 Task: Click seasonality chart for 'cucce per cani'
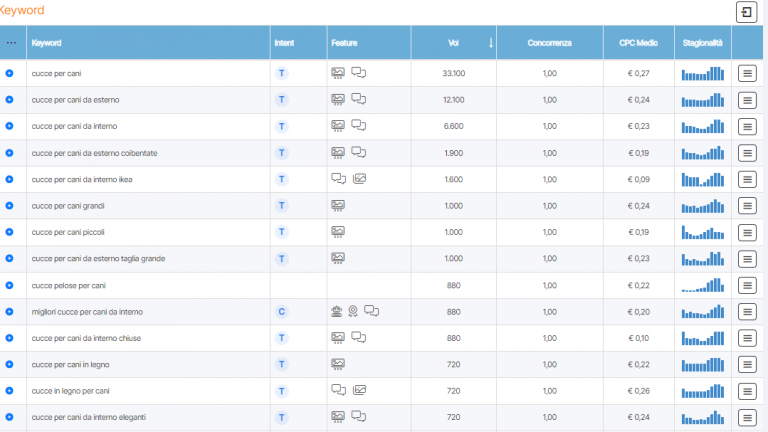point(702,74)
